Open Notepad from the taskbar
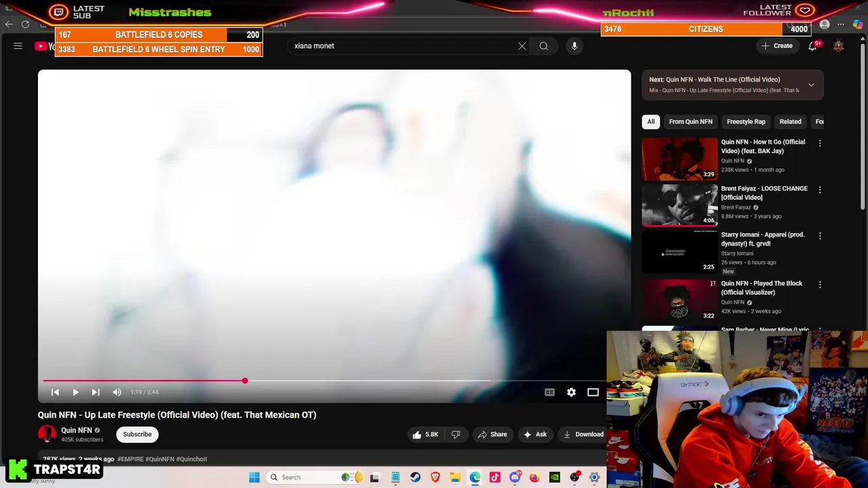This screenshot has width=868, height=488. tap(395, 478)
